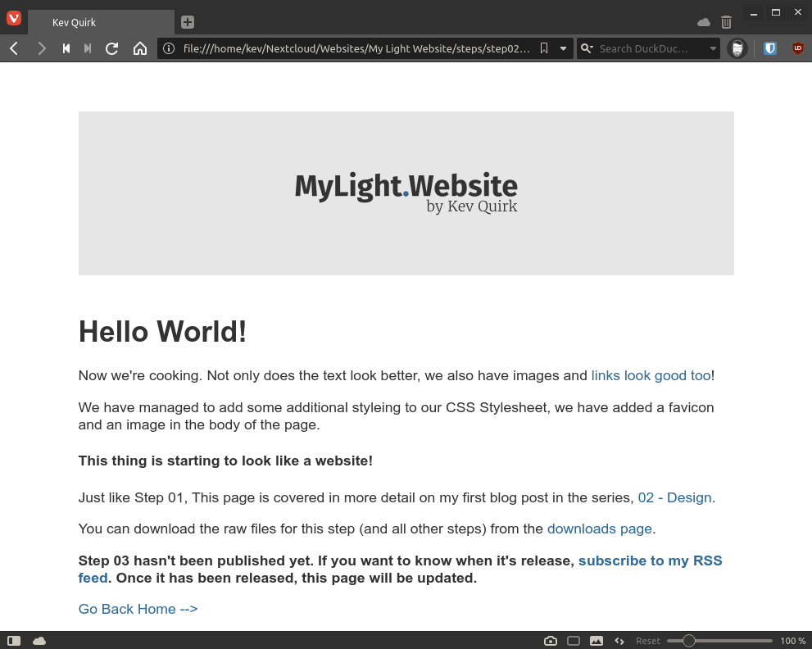Open the Vivaldi profile avatar
812x649 pixels.
pyautogui.click(x=737, y=48)
